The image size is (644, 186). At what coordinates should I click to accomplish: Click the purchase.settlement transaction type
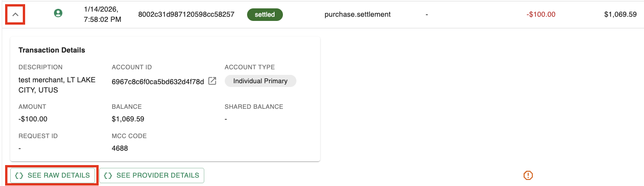click(357, 14)
